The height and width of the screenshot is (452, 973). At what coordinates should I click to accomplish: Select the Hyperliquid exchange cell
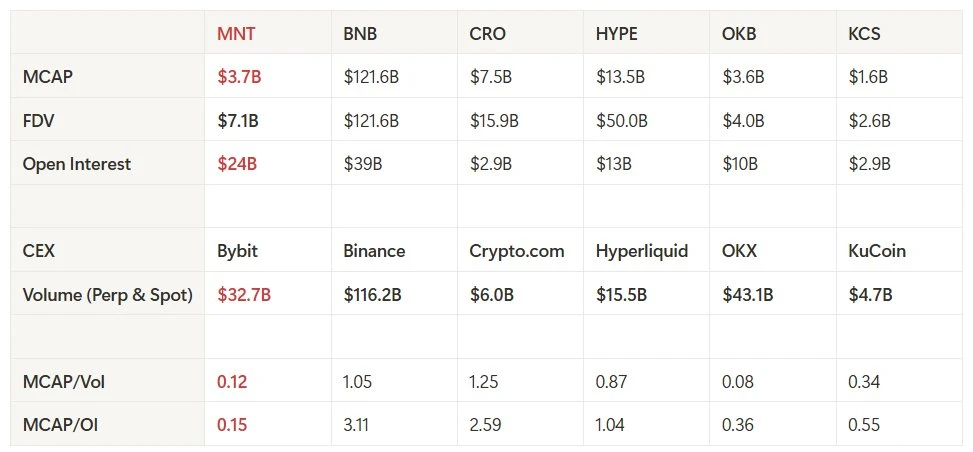(641, 251)
